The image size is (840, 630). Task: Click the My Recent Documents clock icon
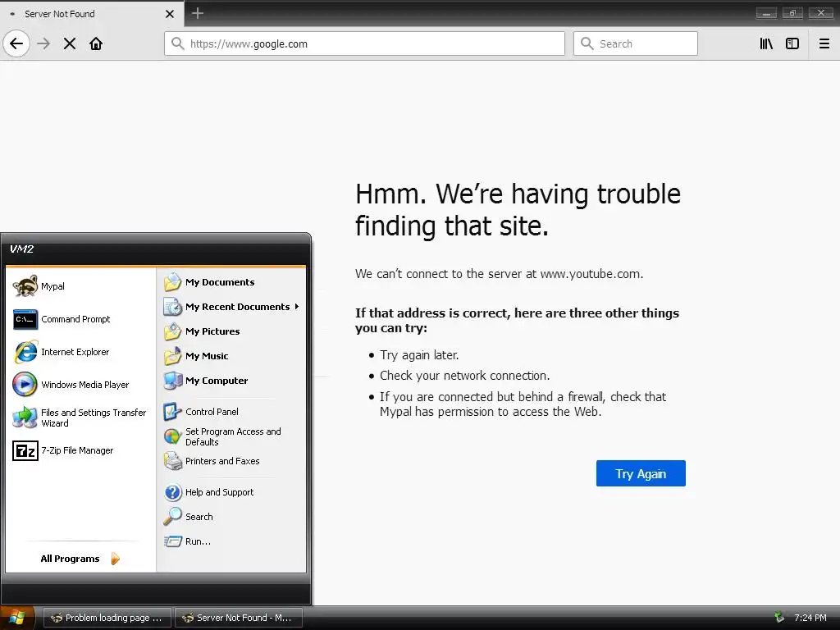coord(172,307)
